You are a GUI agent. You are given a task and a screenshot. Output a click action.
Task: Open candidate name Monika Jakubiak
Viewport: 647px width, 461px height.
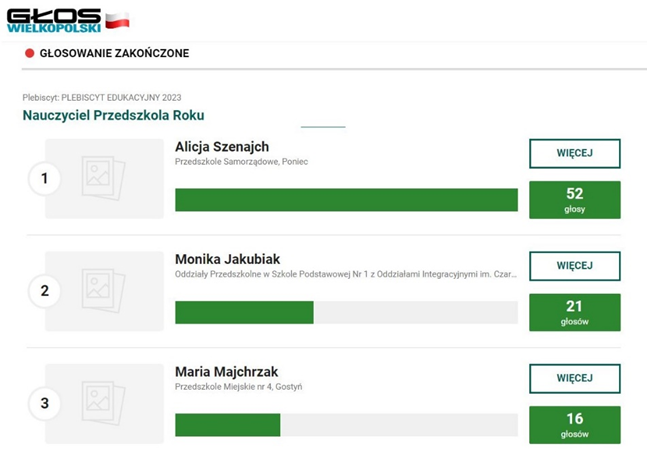(x=227, y=259)
